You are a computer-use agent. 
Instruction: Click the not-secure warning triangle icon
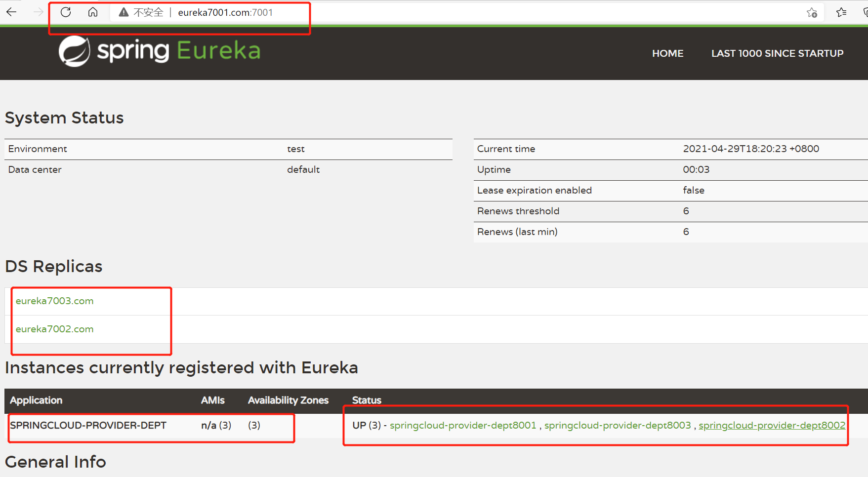click(124, 12)
